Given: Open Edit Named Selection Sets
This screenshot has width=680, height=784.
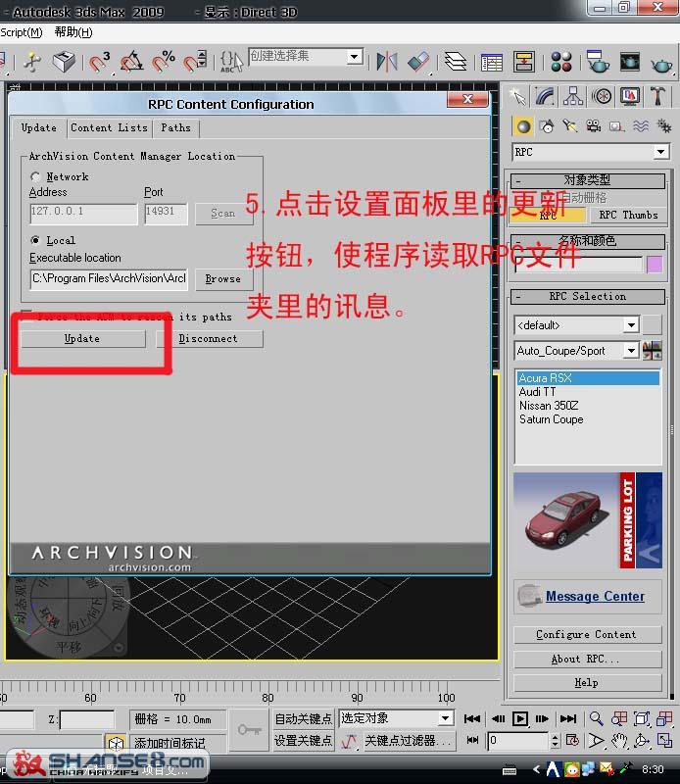Looking at the screenshot, I should (231, 62).
